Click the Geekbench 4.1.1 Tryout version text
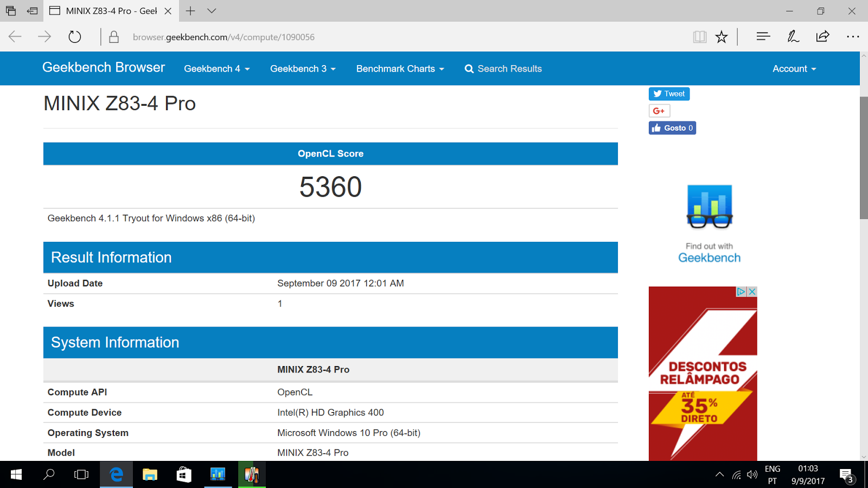 pyautogui.click(x=151, y=219)
